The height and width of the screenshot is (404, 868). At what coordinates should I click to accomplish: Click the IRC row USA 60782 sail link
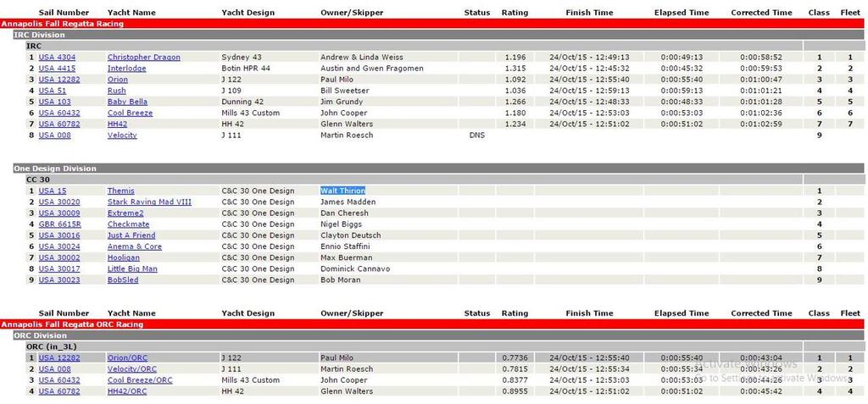pos(59,124)
